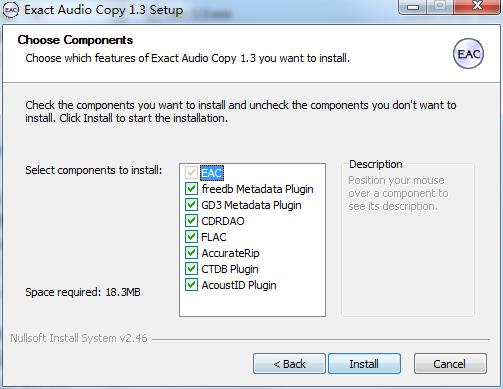Click the greyed-out EAC checkbox
This screenshot has height=389, width=503.
tap(191, 173)
